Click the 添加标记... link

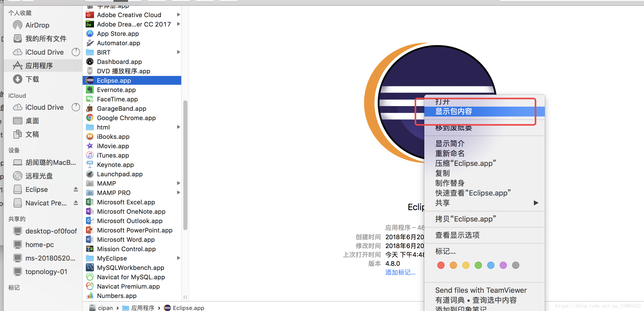click(x=400, y=273)
